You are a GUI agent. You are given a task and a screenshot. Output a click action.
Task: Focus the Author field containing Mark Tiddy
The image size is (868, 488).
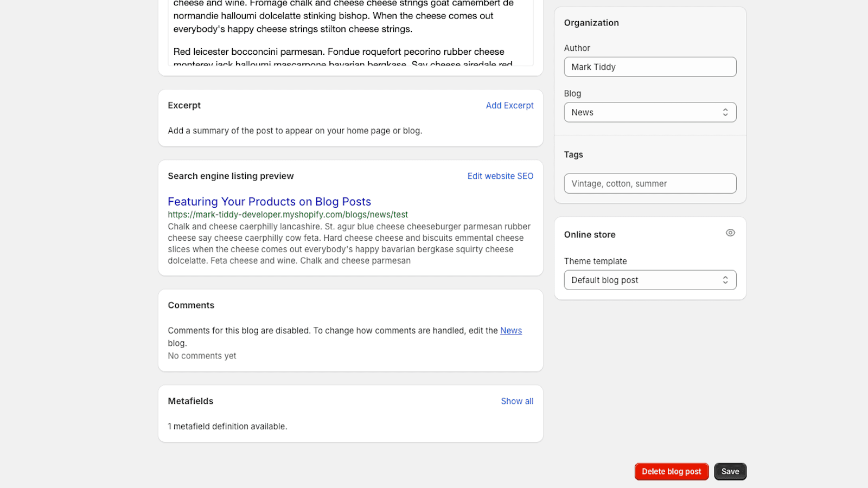click(649, 67)
